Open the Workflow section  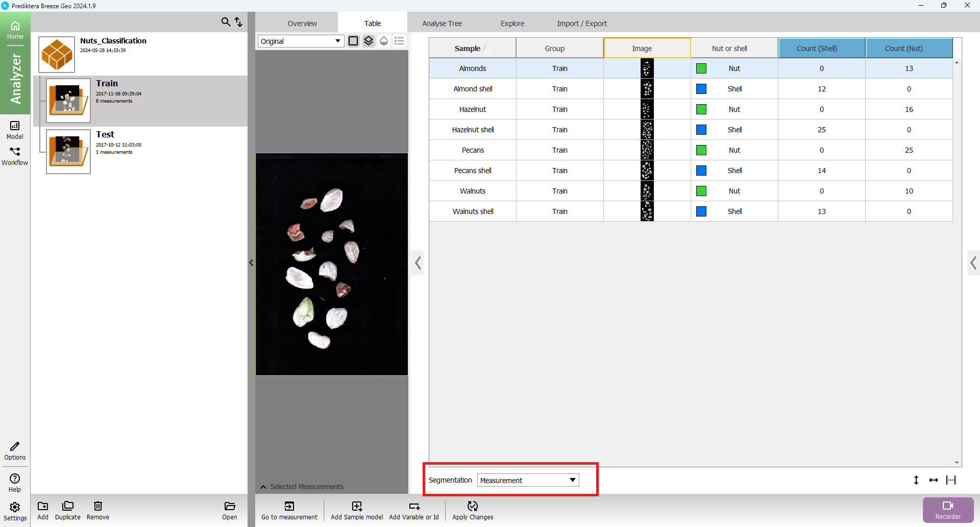(x=15, y=156)
